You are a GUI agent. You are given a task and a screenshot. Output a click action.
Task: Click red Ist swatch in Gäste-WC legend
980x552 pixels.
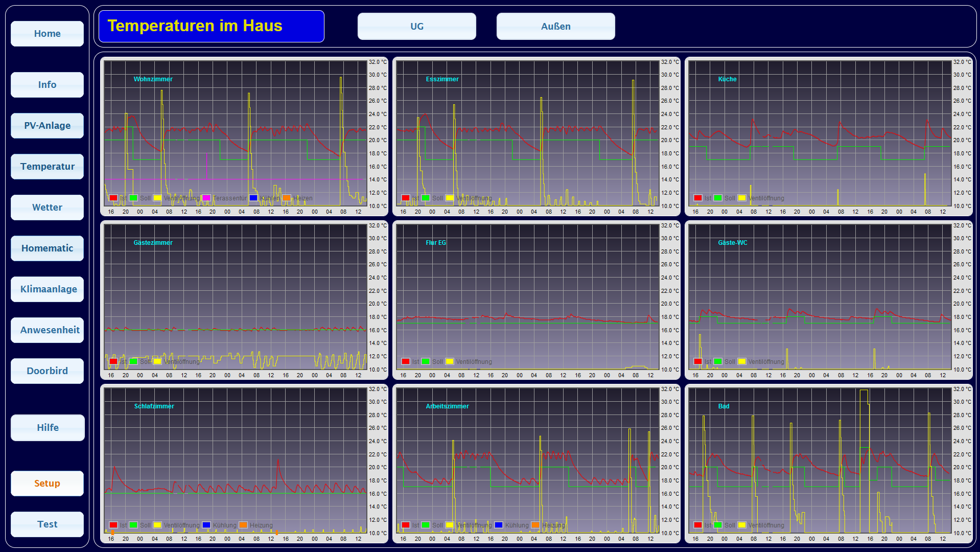click(698, 361)
